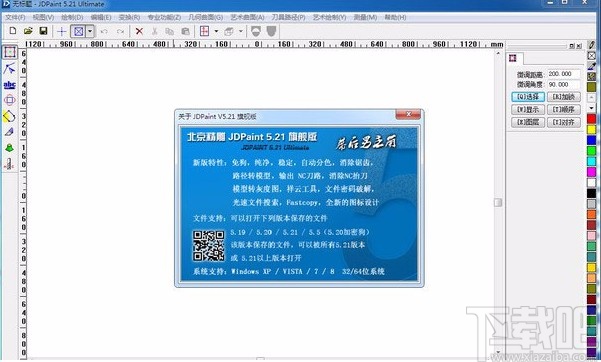Select the abc text tool
The image size is (601, 362).
click(10, 85)
